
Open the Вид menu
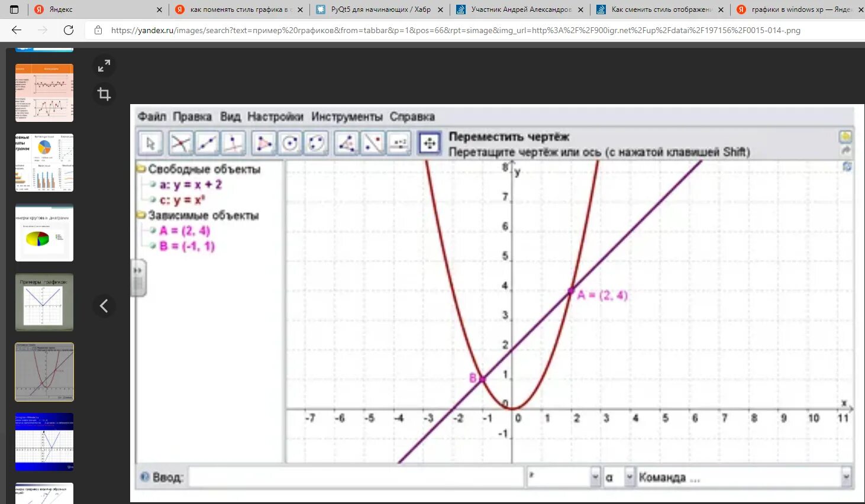pyautogui.click(x=230, y=117)
